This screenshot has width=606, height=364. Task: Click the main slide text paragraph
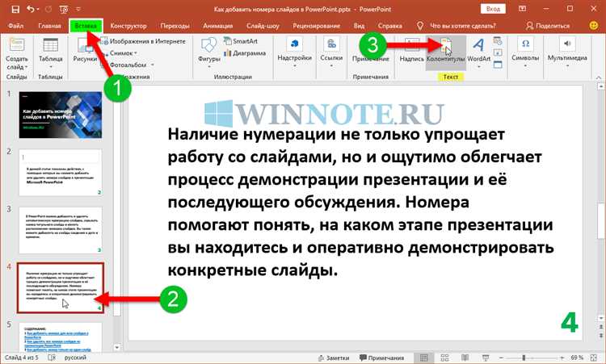pyautogui.click(x=360, y=203)
